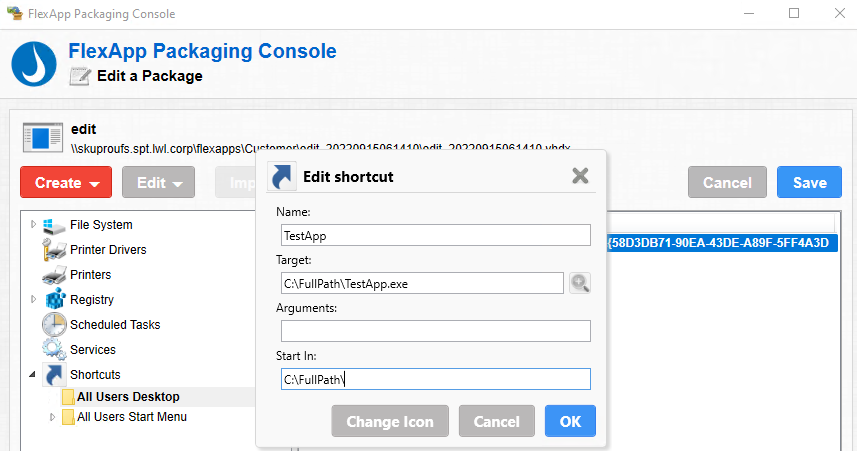Select the highlighted GUID row
Screen dimensions: 857x451
click(722, 243)
